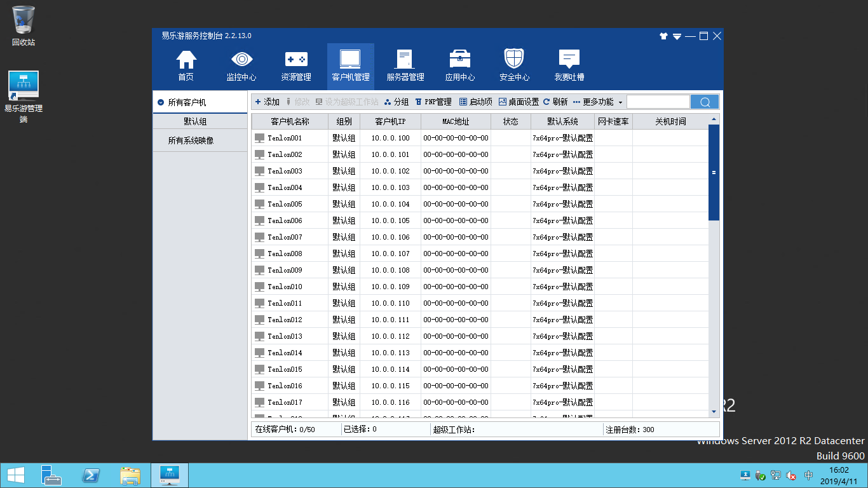The width and height of the screenshot is (868, 488).
Task: Open 桌面设置 desktop settings
Action: click(519, 102)
